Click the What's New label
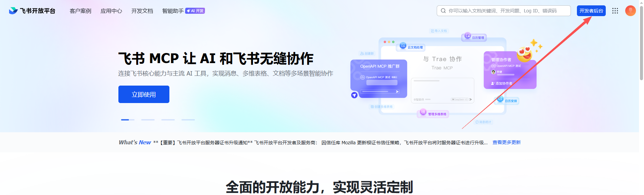This screenshot has width=644, height=195. pos(135,142)
